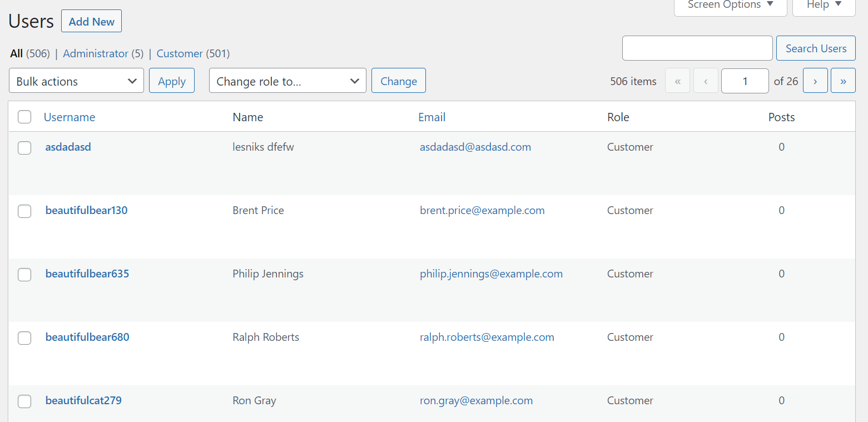Open the asdadasd username link
Screen dimensions: 868x422
(x=68, y=147)
